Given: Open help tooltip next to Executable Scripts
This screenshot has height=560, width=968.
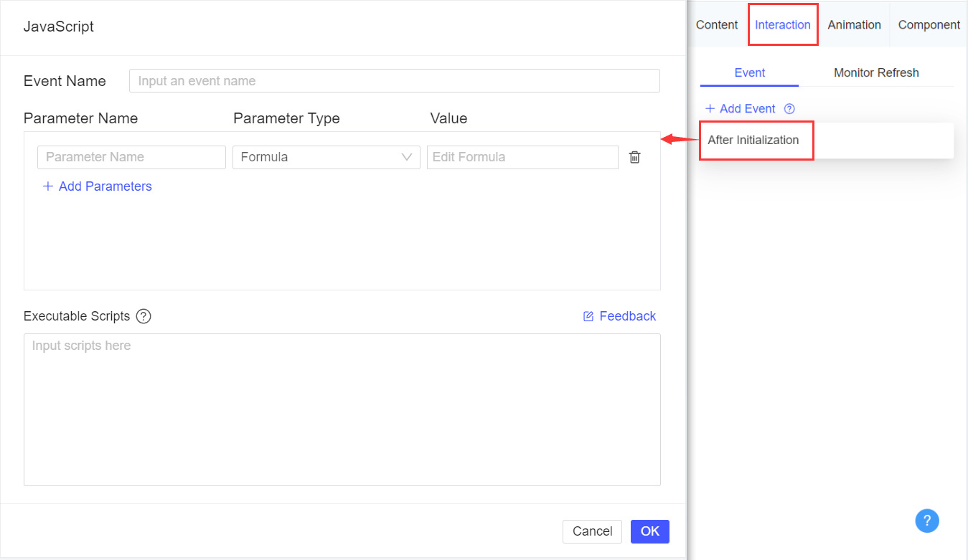Looking at the screenshot, I should 143,316.
